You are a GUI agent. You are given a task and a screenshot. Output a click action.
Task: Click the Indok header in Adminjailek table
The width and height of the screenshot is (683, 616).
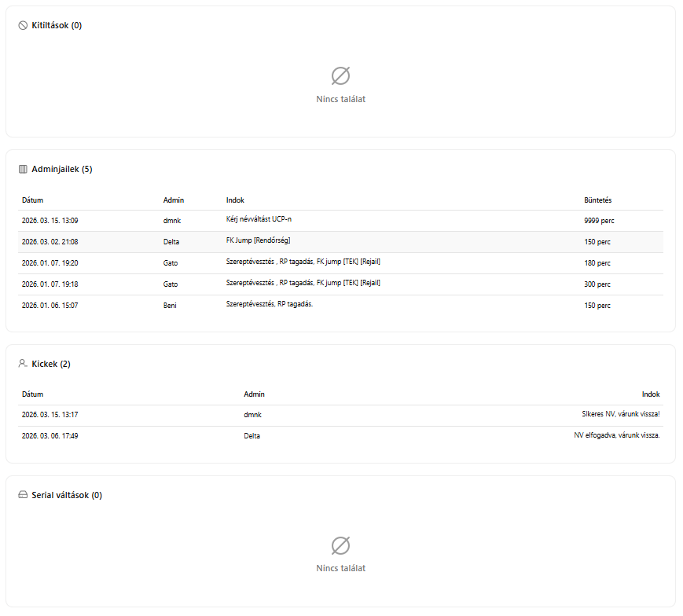coord(235,200)
